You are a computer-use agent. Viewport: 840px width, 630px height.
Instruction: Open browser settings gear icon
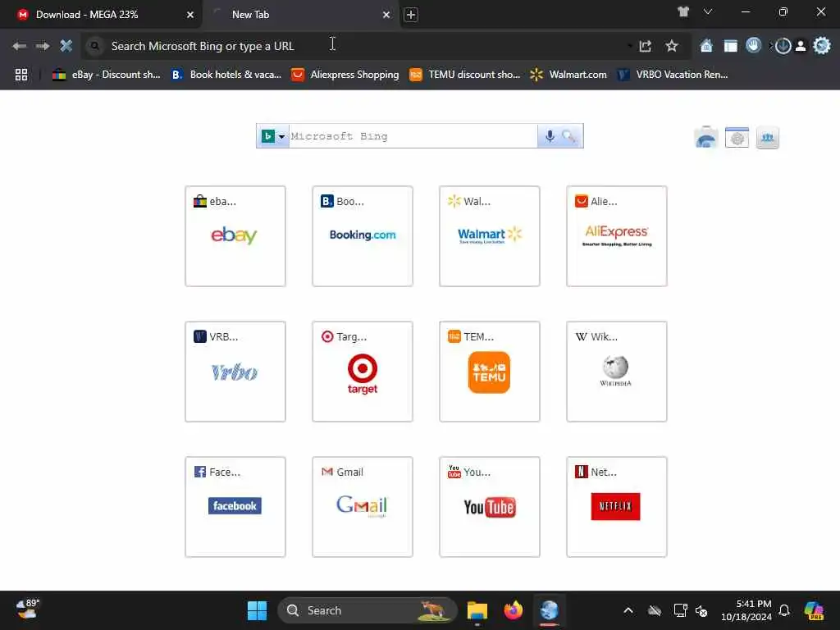822,46
